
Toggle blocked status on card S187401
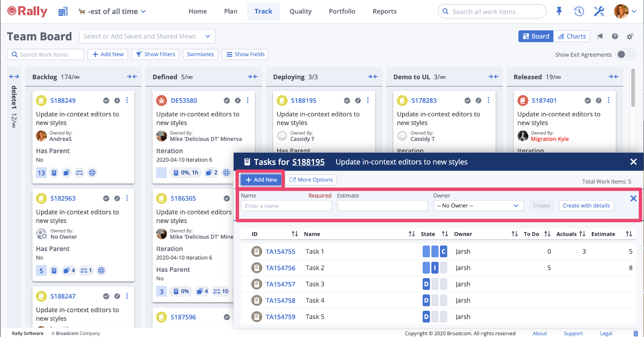[x=599, y=100]
